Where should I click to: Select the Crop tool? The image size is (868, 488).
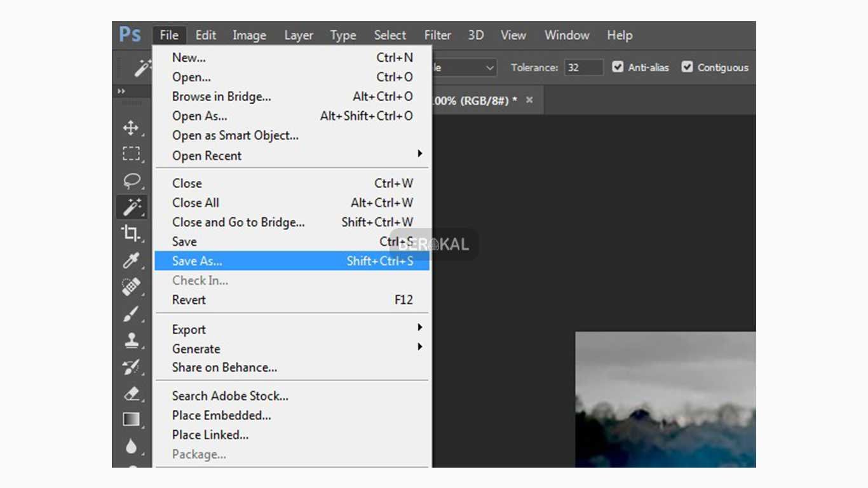(131, 233)
